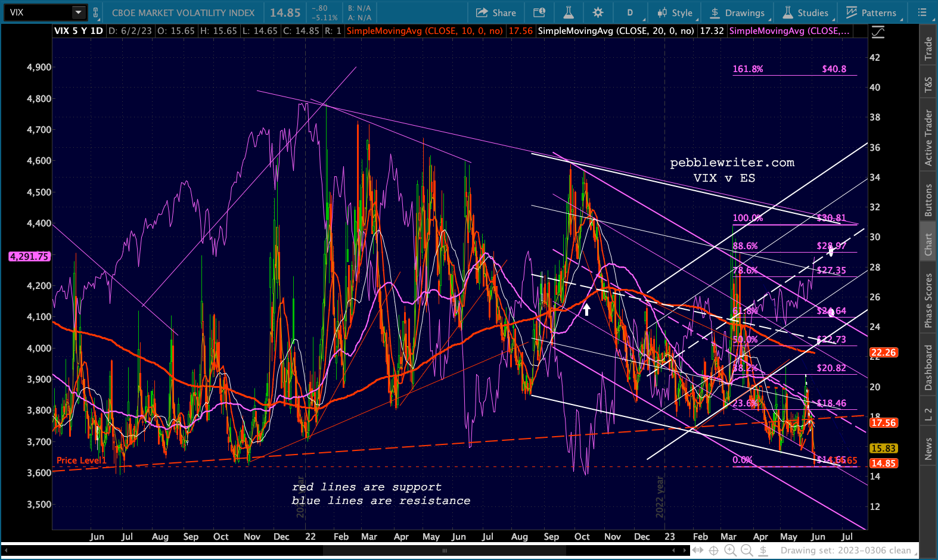Image resolution: width=938 pixels, height=560 pixels.
Task: Click the flask Edit Studies icon
Action: pyautogui.click(x=568, y=13)
